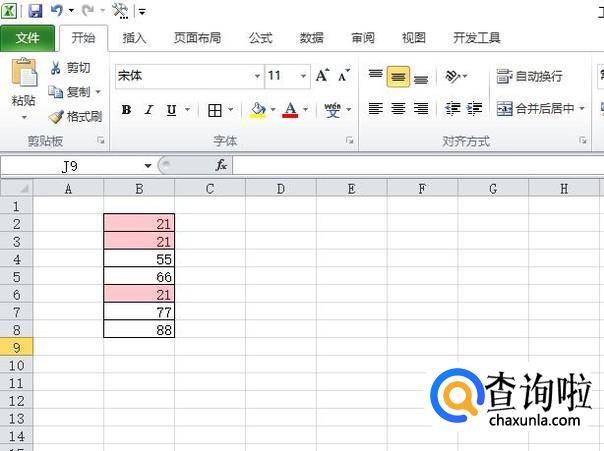
Task: Switch to the 开始 Home tab
Action: pos(83,38)
